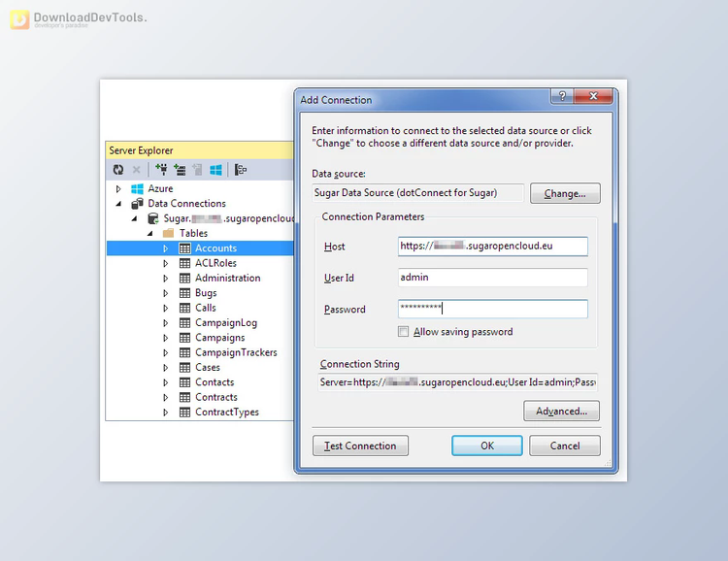The image size is (728, 561).
Task: Click the Azure node Windows logo icon
Action: pos(138,189)
